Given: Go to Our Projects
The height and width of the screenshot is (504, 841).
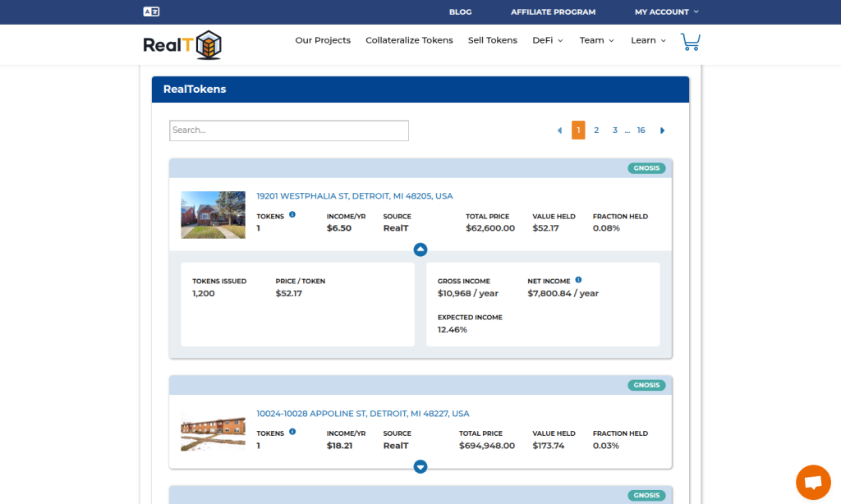Looking at the screenshot, I should click(x=323, y=40).
